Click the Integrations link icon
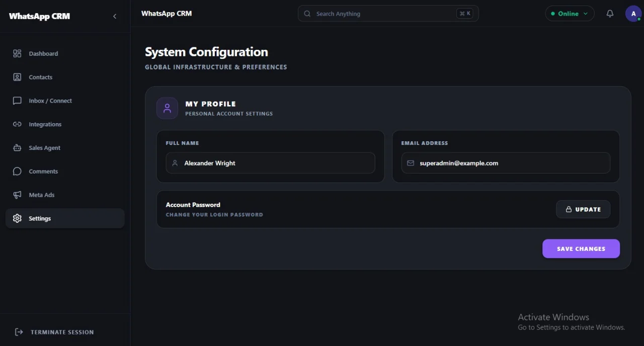The width and height of the screenshot is (644, 346). pos(17,124)
